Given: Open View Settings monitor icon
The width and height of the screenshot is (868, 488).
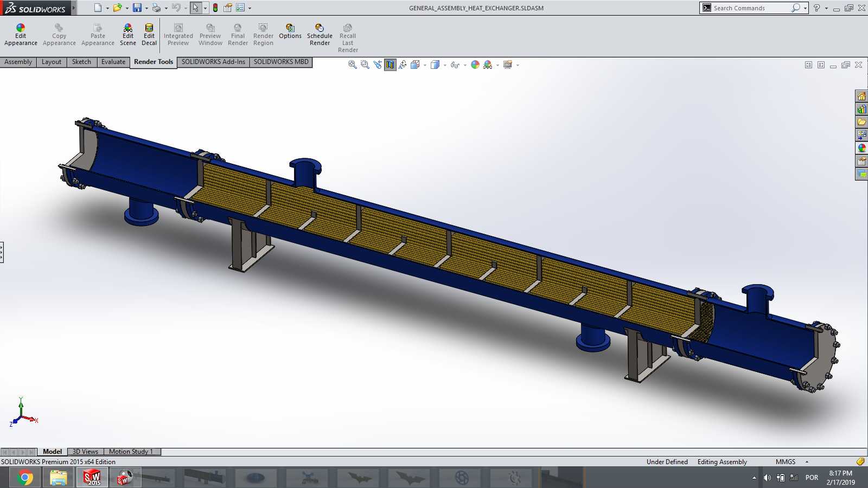Looking at the screenshot, I should pyautogui.click(x=508, y=65).
